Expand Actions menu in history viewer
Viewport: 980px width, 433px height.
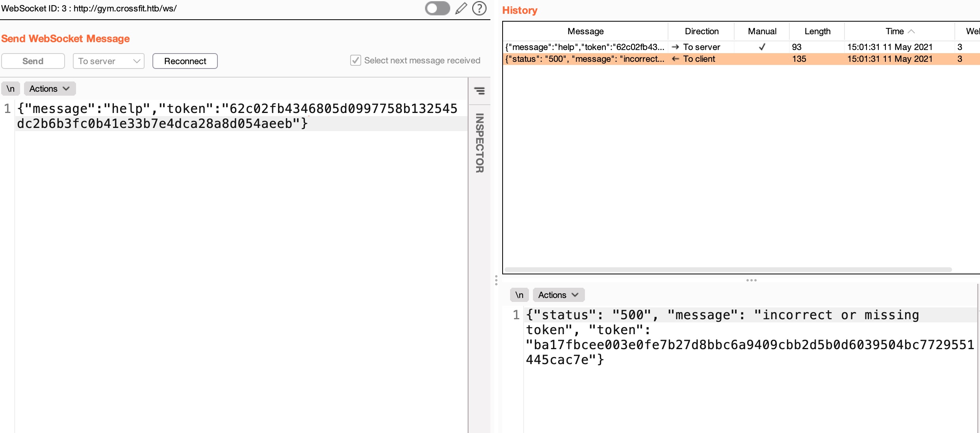tap(558, 295)
